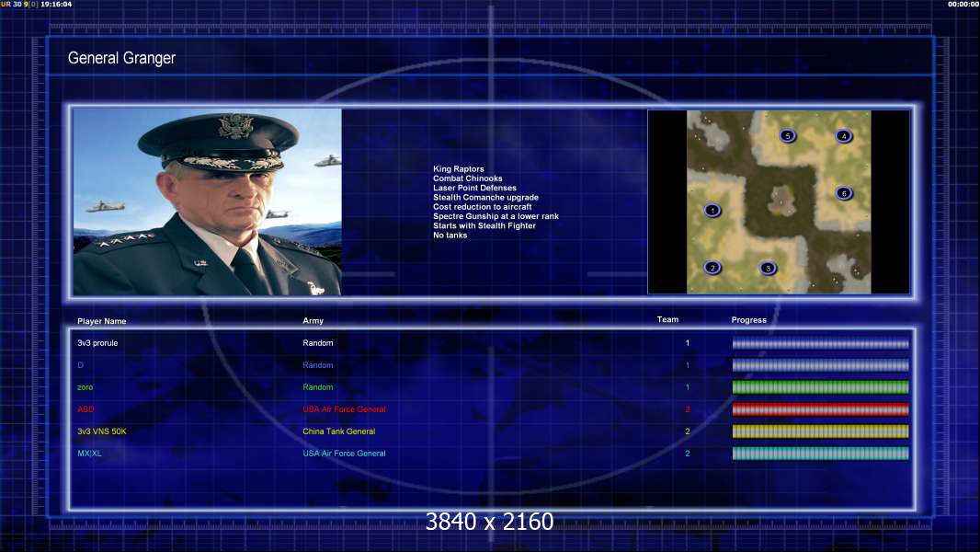The width and height of the screenshot is (980, 552).
Task: Click team number 1 for 3v3 prorule
Action: (688, 343)
